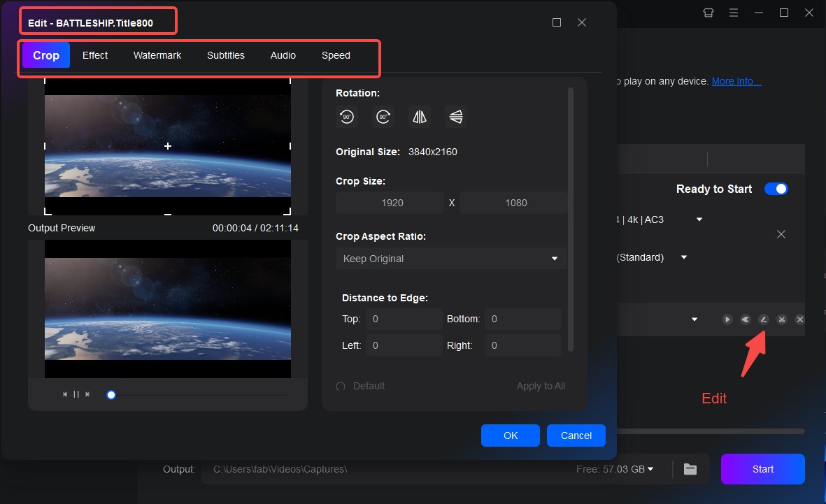Expand the 4k | AC3 profile dropdown
This screenshot has width=826, height=504.
point(699,219)
